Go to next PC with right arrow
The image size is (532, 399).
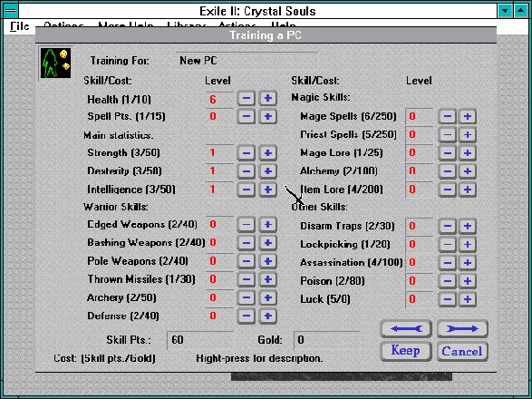(x=462, y=328)
